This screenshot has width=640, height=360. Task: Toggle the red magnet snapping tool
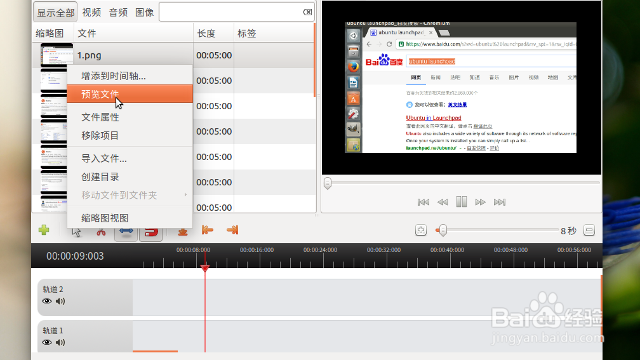click(x=151, y=232)
